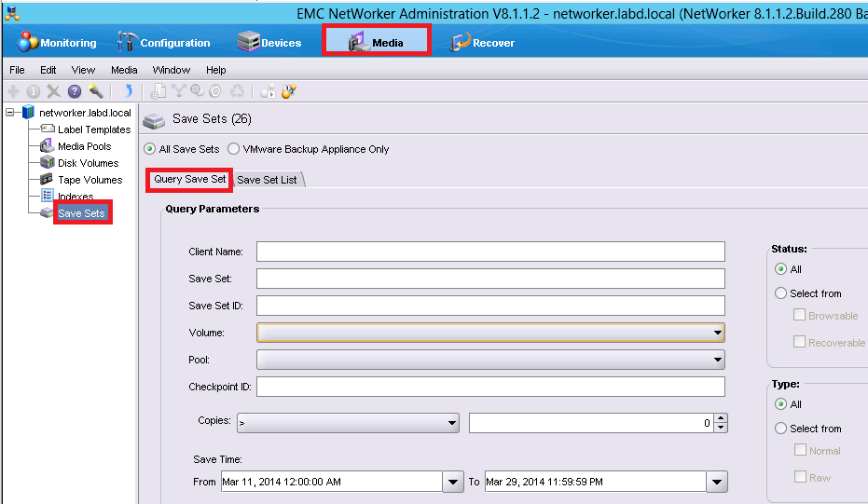This screenshot has height=504, width=868.
Task: Click the Client Name input field
Action: tap(490, 252)
